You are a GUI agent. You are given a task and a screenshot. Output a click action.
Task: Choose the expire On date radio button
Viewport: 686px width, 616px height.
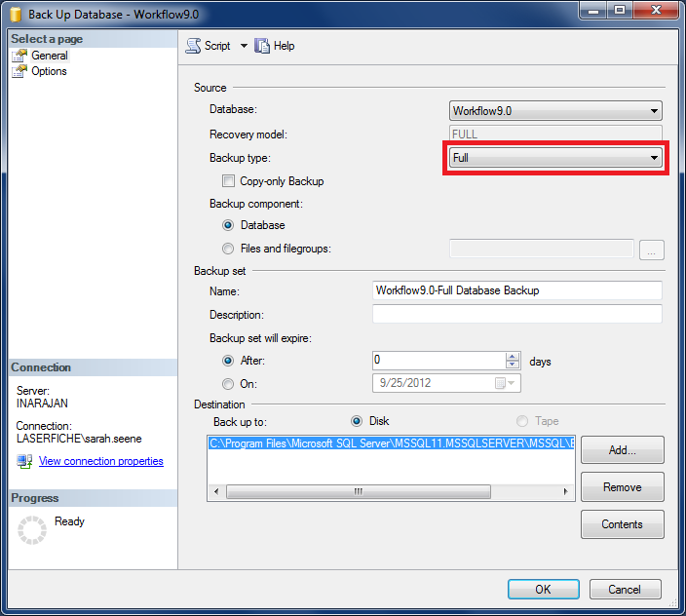tap(229, 384)
